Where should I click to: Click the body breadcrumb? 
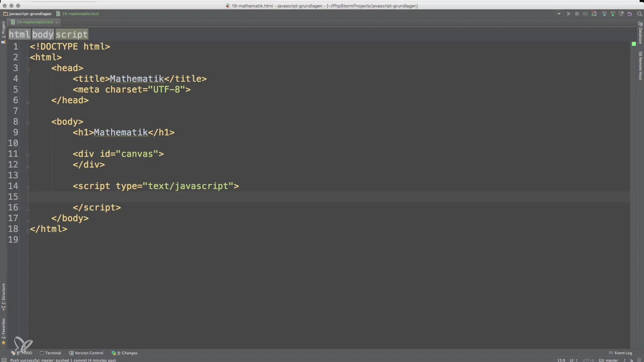pyautogui.click(x=43, y=34)
